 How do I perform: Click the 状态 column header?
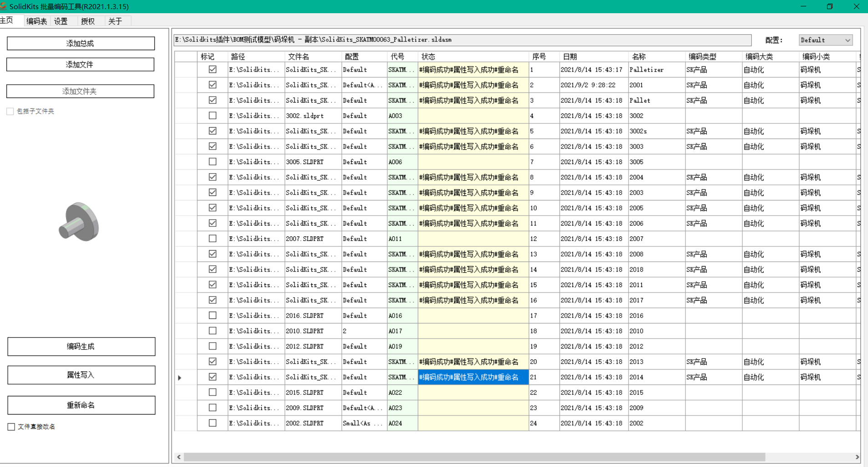coord(428,56)
